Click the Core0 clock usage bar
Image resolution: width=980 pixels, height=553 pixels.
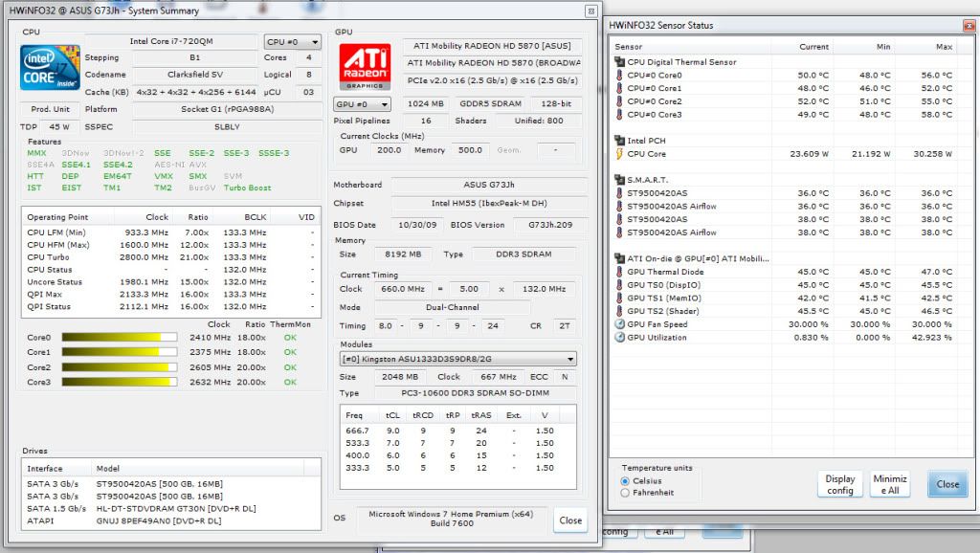click(120, 338)
